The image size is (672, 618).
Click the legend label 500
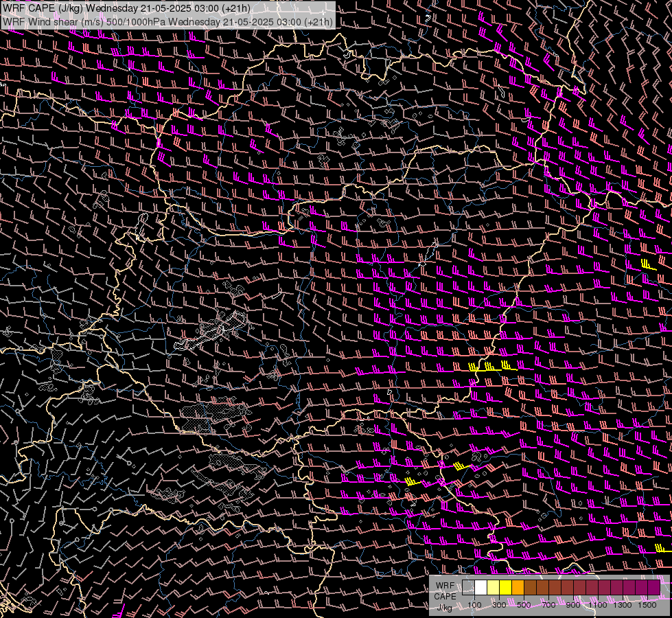pos(524,605)
